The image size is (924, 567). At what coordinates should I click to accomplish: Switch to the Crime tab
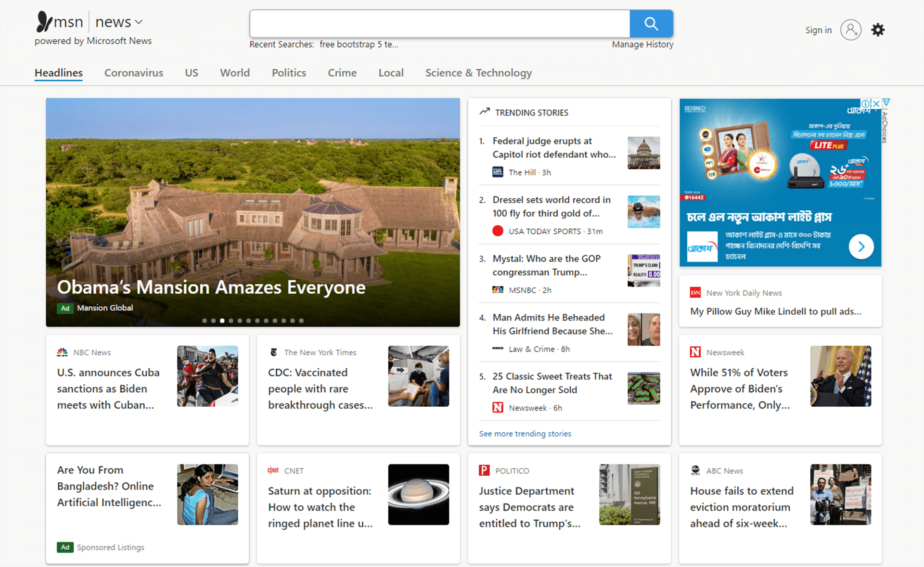(342, 73)
